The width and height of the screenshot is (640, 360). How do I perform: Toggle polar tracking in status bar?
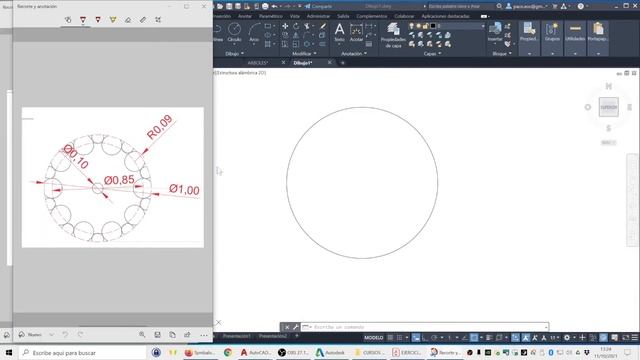pyautogui.click(x=434, y=338)
